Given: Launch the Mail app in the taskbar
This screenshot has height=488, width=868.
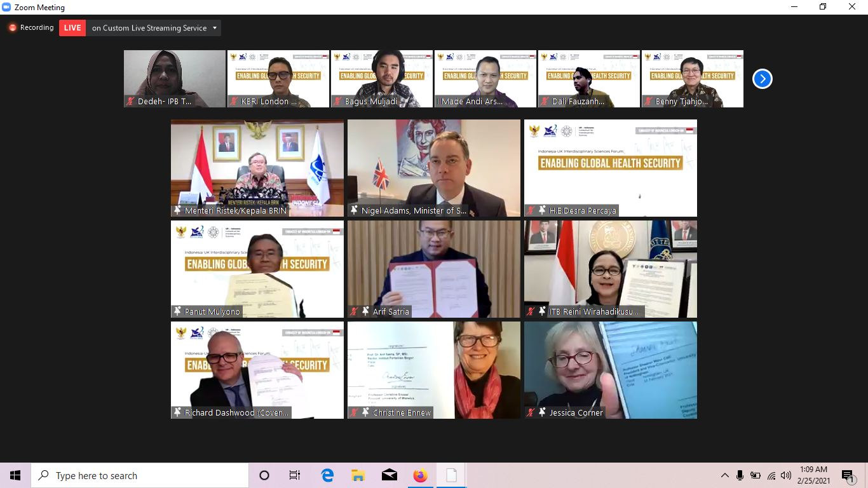Looking at the screenshot, I should tap(390, 475).
